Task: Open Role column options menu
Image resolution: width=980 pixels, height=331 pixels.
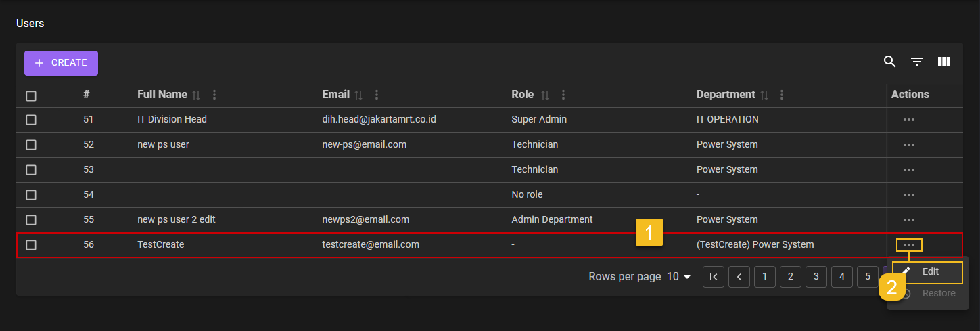Action: (x=563, y=95)
